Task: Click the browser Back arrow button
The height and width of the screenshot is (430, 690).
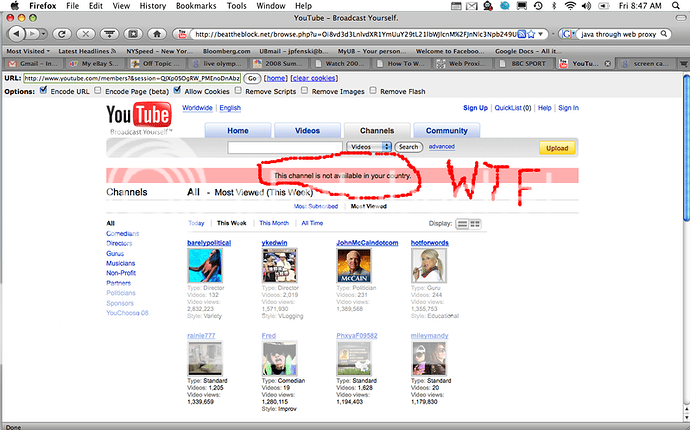Action: point(16,33)
